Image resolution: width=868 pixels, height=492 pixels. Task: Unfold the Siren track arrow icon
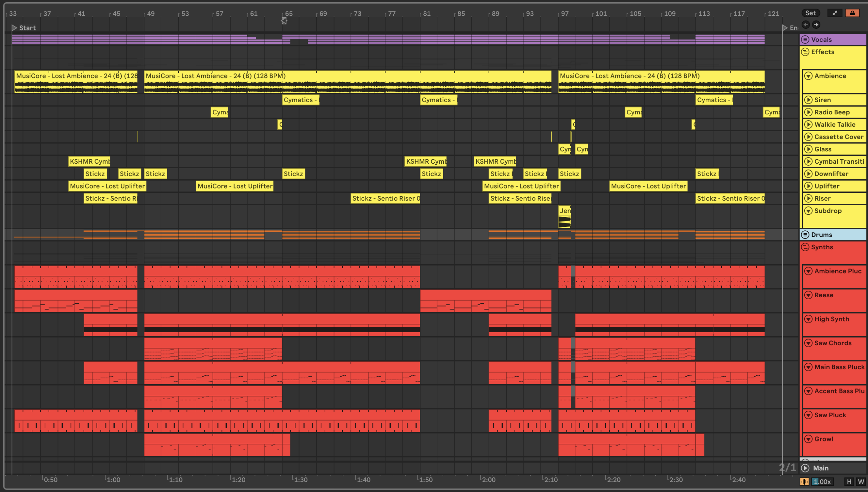click(808, 100)
